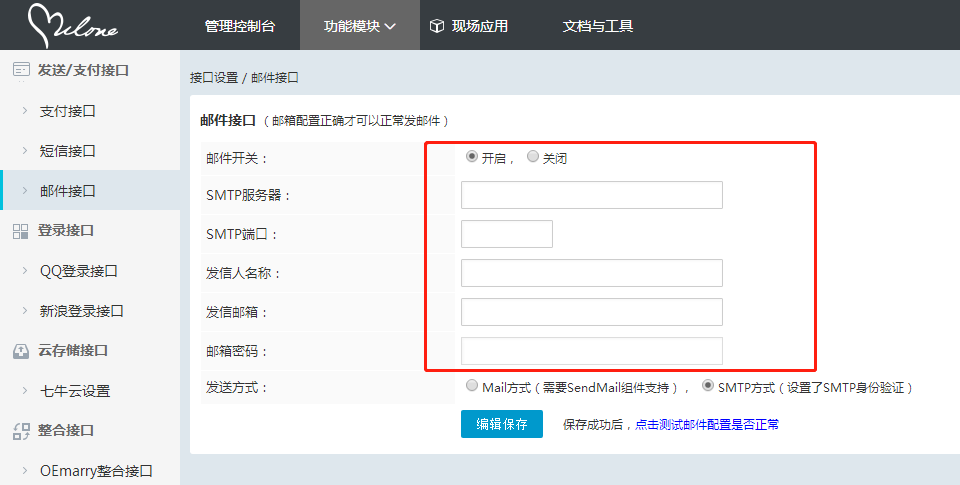The height and width of the screenshot is (485, 960).
Task: Expand chevron next to 新浪登录接口
Action: (24, 310)
